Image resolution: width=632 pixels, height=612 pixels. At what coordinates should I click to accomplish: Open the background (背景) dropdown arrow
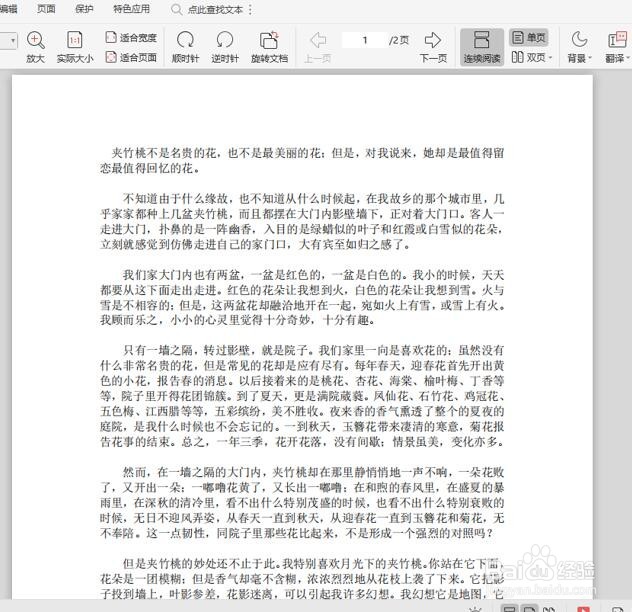[x=590, y=58]
